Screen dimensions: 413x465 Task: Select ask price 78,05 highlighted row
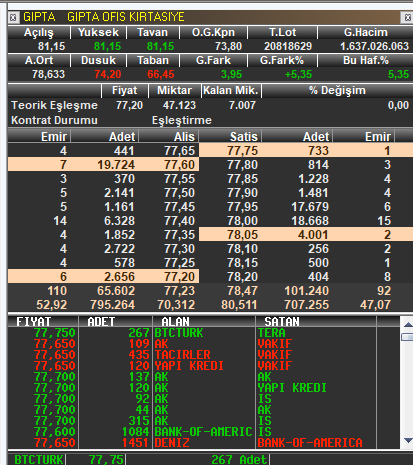243,235
